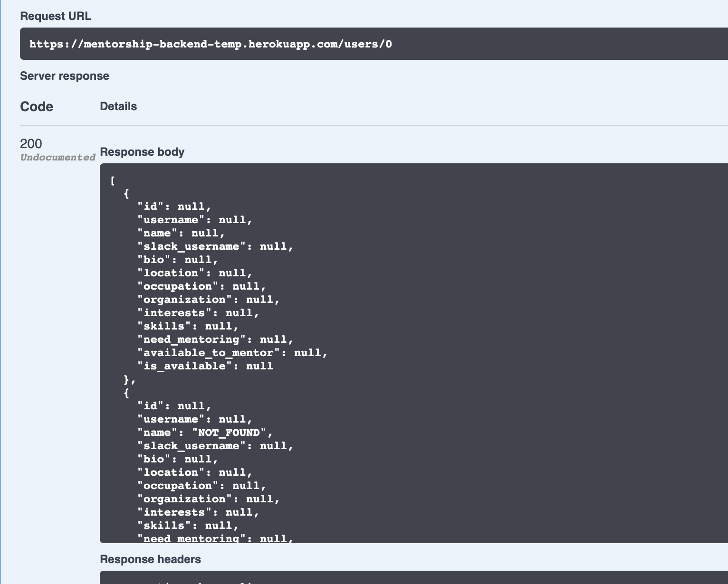The width and height of the screenshot is (728, 584).
Task: Click the "Code" column header
Action: click(37, 106)
